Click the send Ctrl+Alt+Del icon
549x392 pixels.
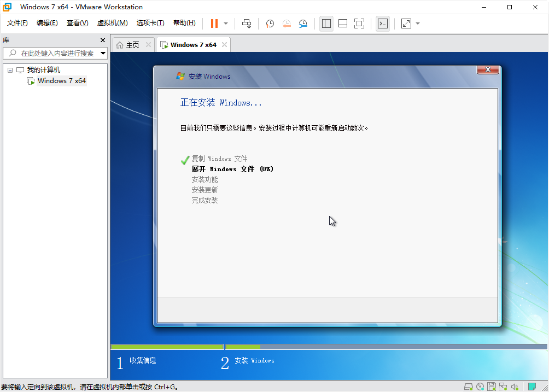point(247,24)
